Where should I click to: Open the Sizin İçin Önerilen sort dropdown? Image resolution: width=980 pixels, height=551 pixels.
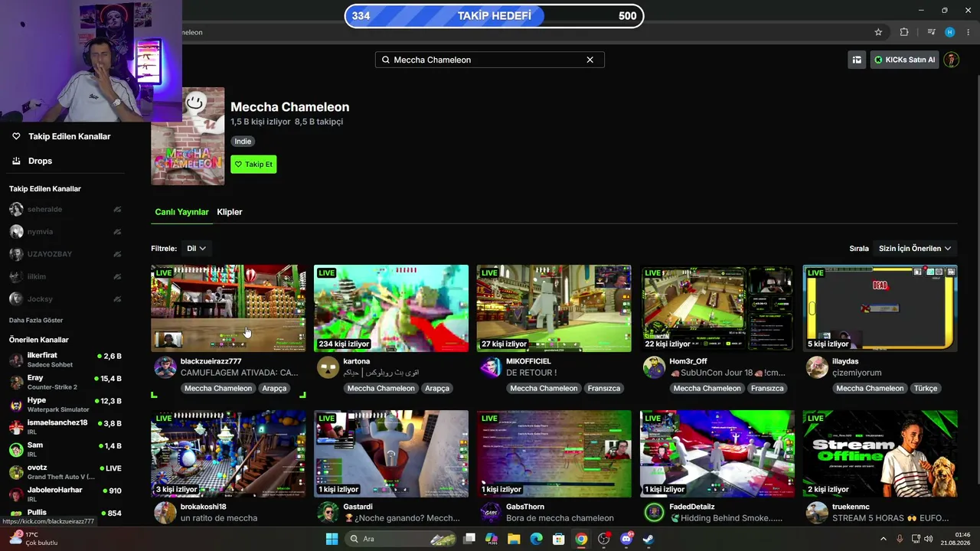coord(915,248)
